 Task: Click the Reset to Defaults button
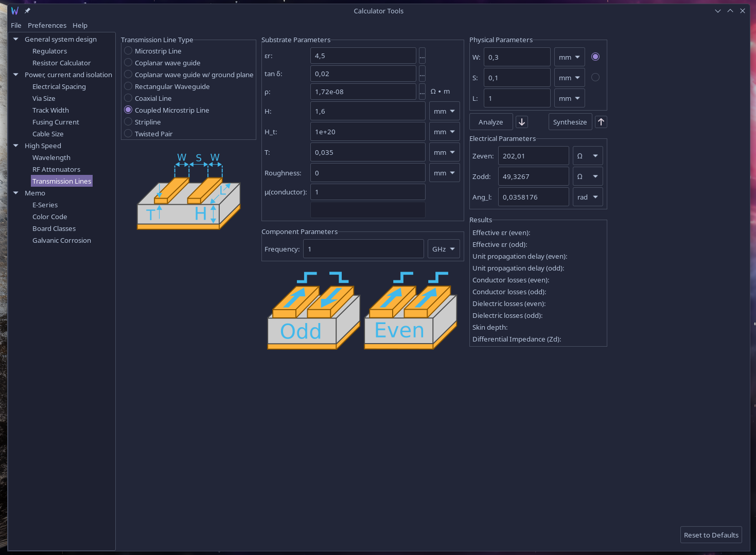tap(711, 535)
